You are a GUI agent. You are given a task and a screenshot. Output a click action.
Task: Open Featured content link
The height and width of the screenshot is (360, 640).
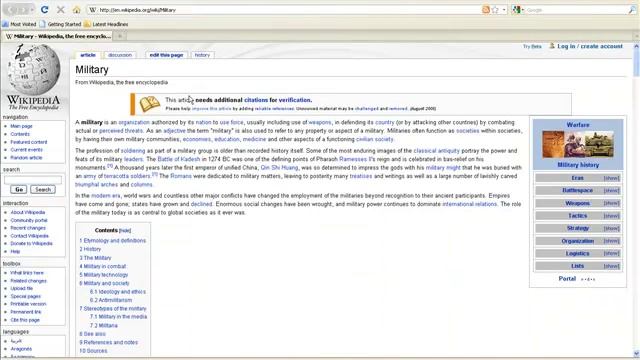(29, 142)
